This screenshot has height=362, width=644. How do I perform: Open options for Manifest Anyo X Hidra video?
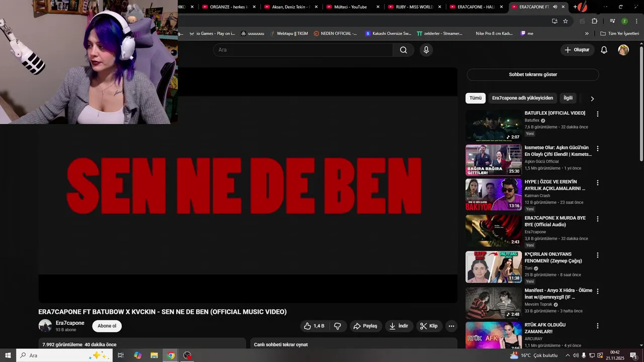(598, 292)
